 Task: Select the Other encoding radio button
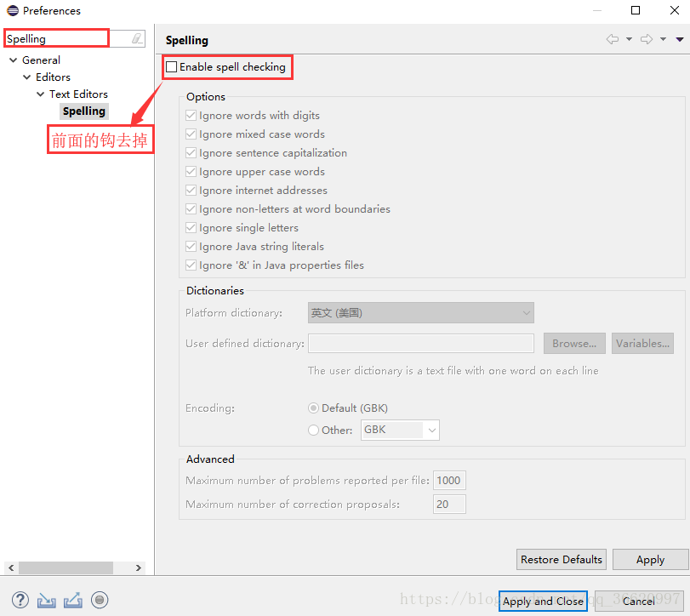[x=313, y=430]
